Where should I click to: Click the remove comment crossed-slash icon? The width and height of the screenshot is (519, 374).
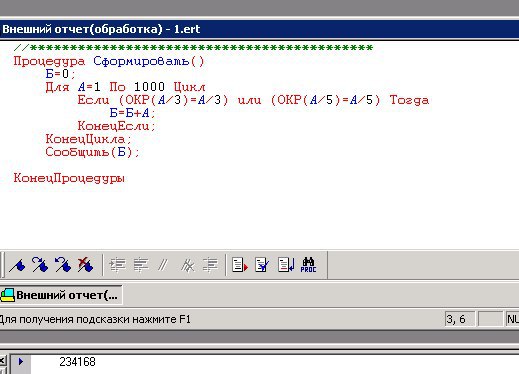pyautogui.click(x=188, y=265)
